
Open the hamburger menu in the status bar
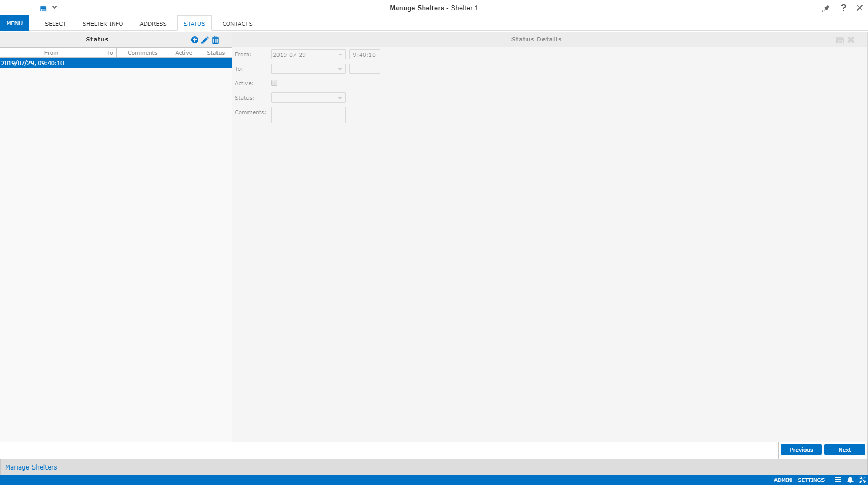839,480
